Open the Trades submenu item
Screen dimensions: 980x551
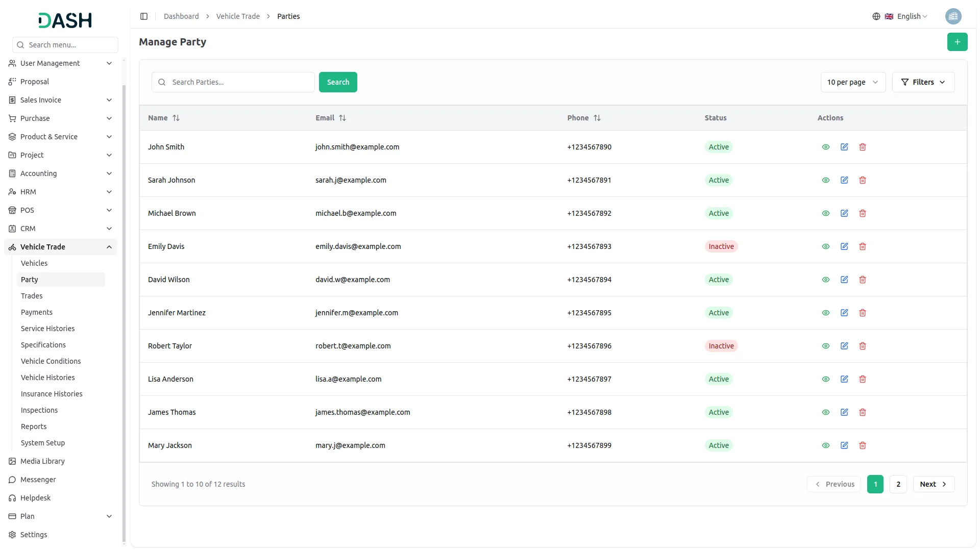[x=32, y=296]
